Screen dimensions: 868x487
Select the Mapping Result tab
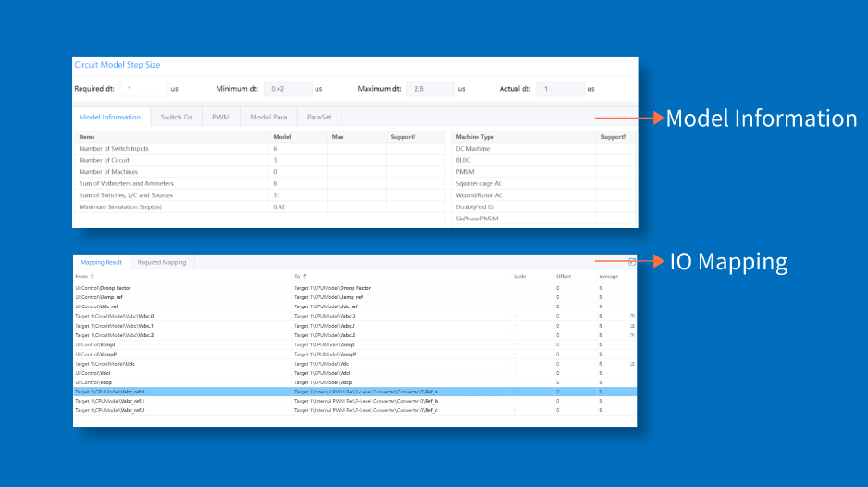(101, 262)
